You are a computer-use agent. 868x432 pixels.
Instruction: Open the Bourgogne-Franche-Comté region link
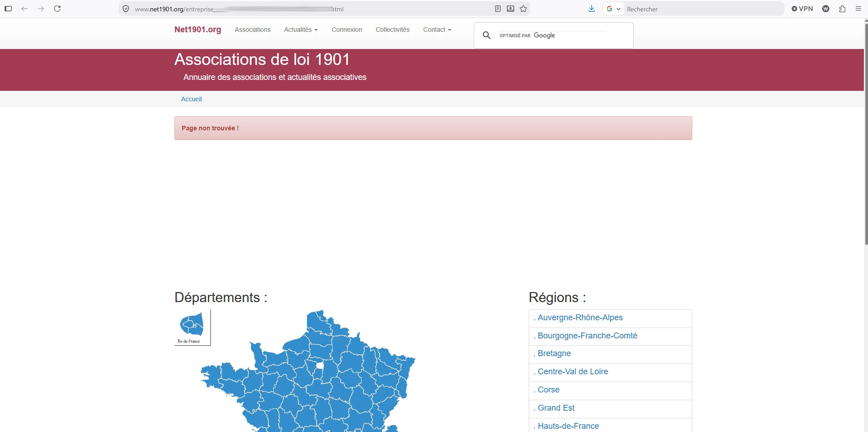587,336
